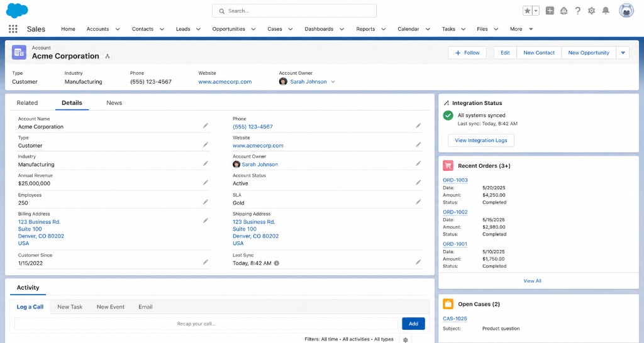
Task: Open the more actions dropdown beside New Opportunity
Action: click(623, 53)
